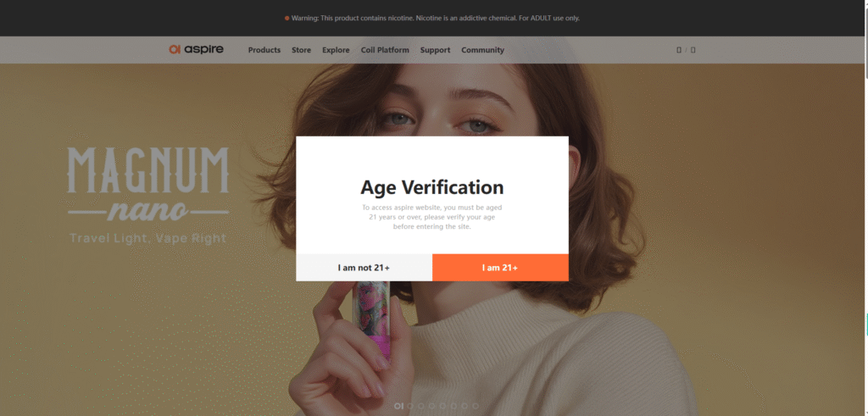Go to the sixth carousel slide dot

coord(454,407)
